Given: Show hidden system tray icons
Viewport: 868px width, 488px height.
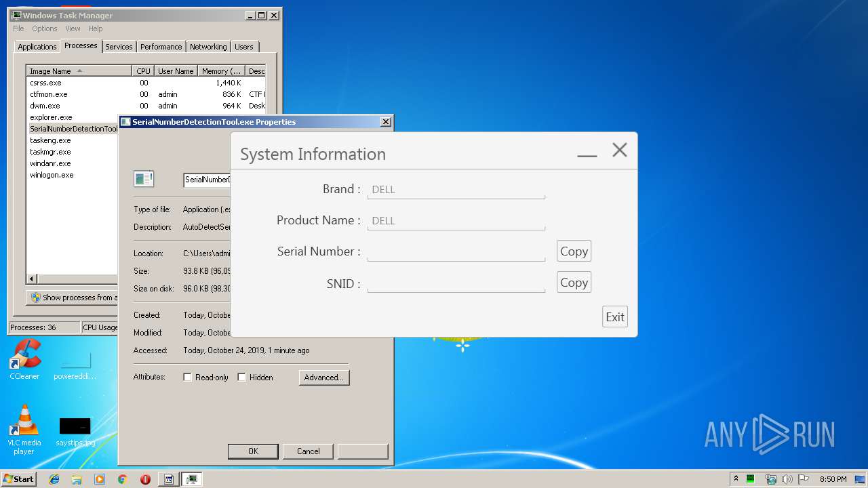Looking at the screenshot, I should pos(736,479).
